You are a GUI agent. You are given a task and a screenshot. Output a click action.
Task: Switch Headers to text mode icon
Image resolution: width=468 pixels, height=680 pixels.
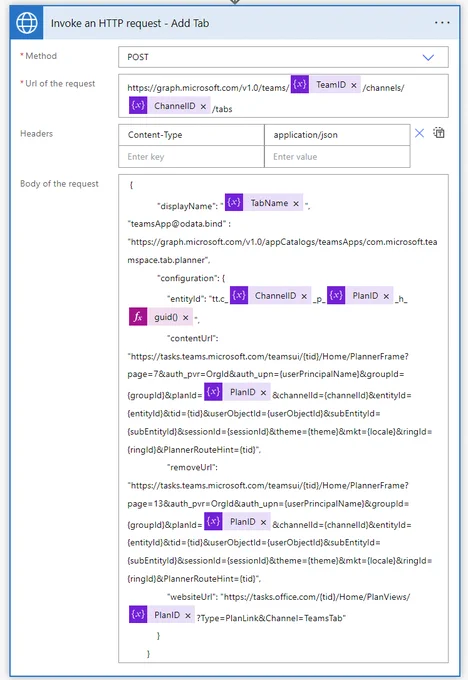pyautogui.click(x=439, y=133)
